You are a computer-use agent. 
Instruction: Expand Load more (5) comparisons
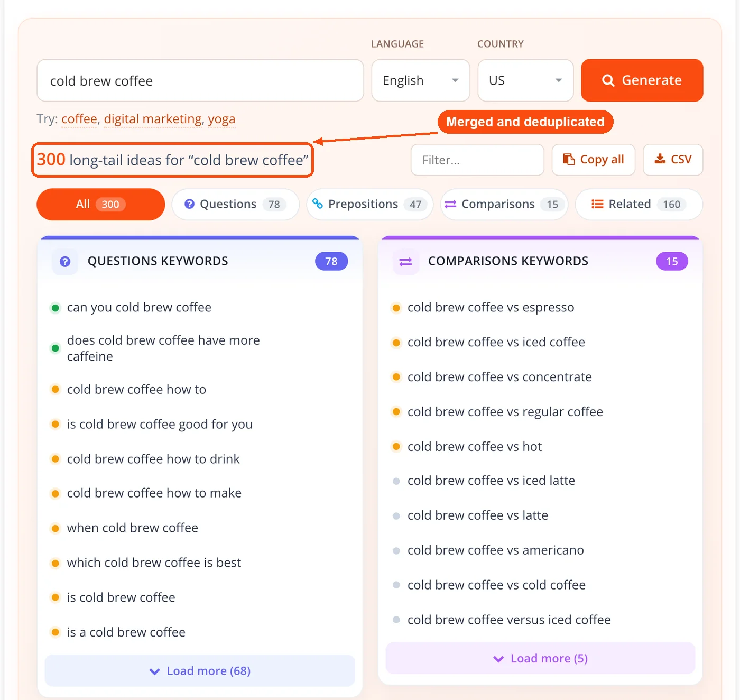[540, 658]
